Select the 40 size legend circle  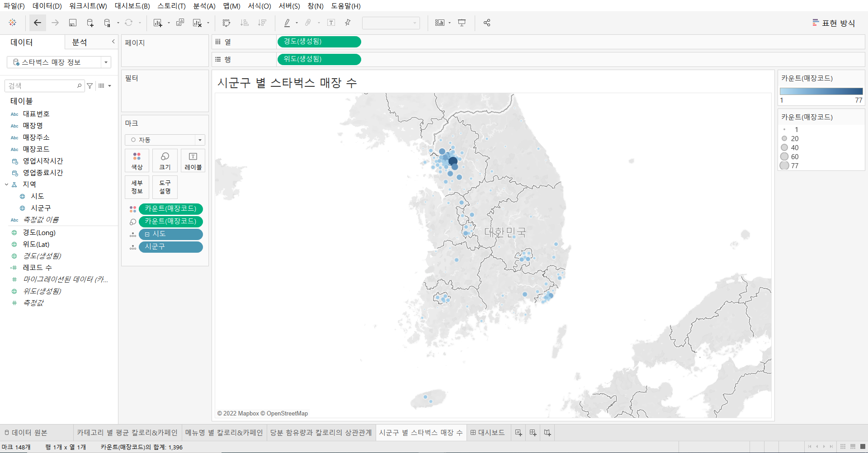(x=784, y=147)
